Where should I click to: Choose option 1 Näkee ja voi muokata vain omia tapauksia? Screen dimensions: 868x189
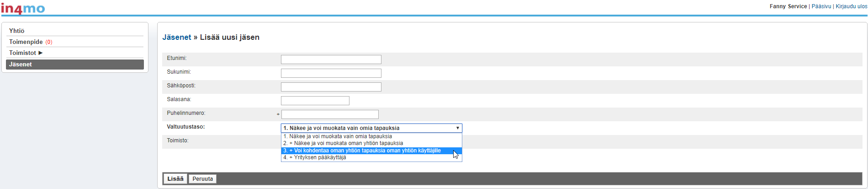(338, 136)
